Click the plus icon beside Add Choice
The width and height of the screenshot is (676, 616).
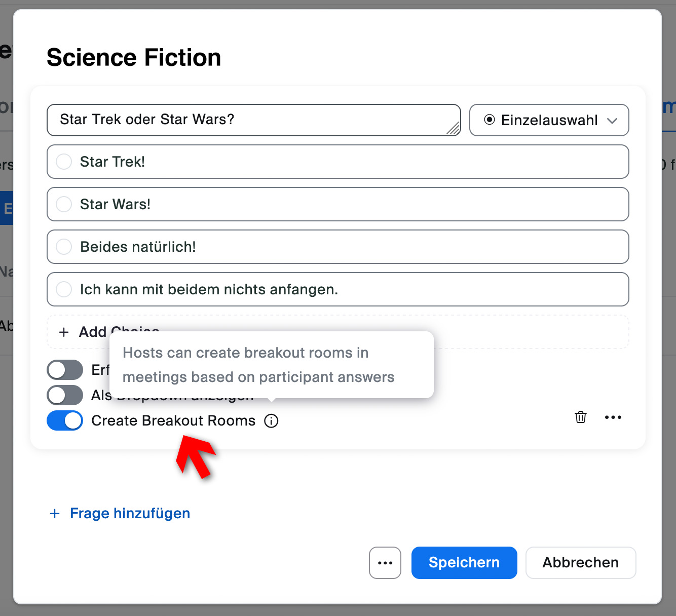coord(64,332)
